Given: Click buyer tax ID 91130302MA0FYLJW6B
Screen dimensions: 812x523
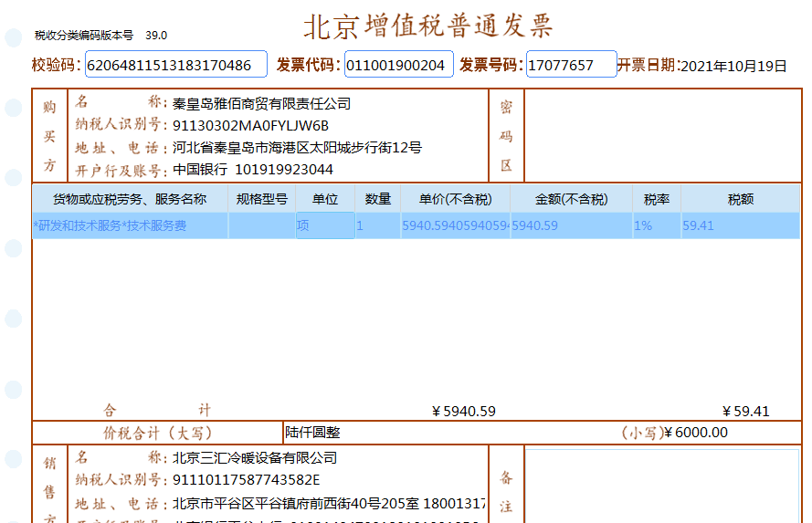Looking at the screenshot, I should (250, 126).
